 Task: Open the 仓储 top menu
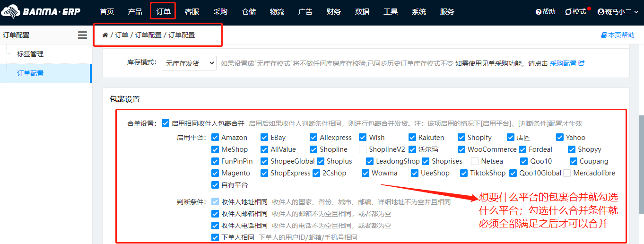[x=249, y=12]
